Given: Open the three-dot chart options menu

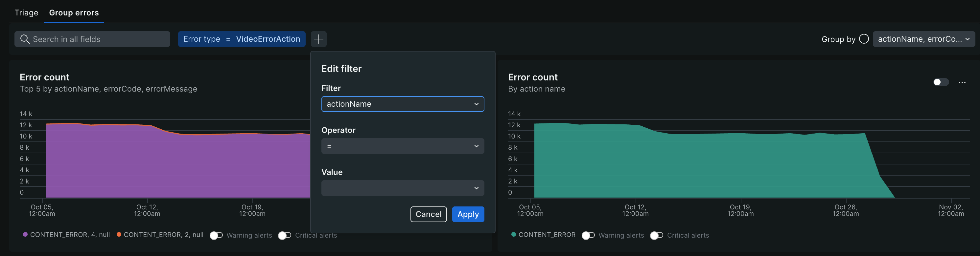Looking at the screenshot, I should coord(962,82).
